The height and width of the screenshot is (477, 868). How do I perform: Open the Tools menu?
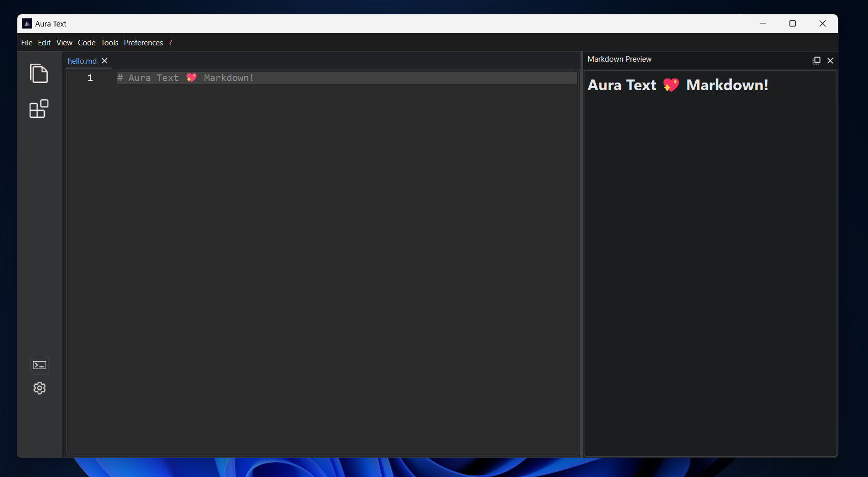(x=109, y=43)
